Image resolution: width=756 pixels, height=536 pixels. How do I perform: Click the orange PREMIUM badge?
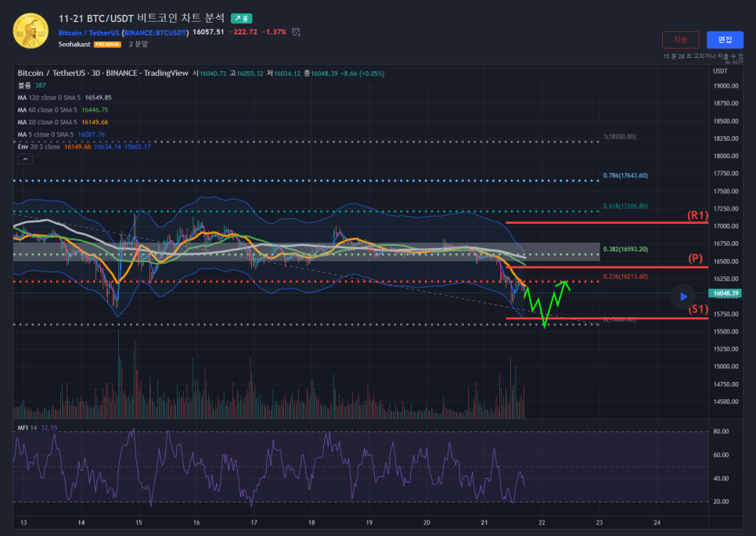click(107, 45)
